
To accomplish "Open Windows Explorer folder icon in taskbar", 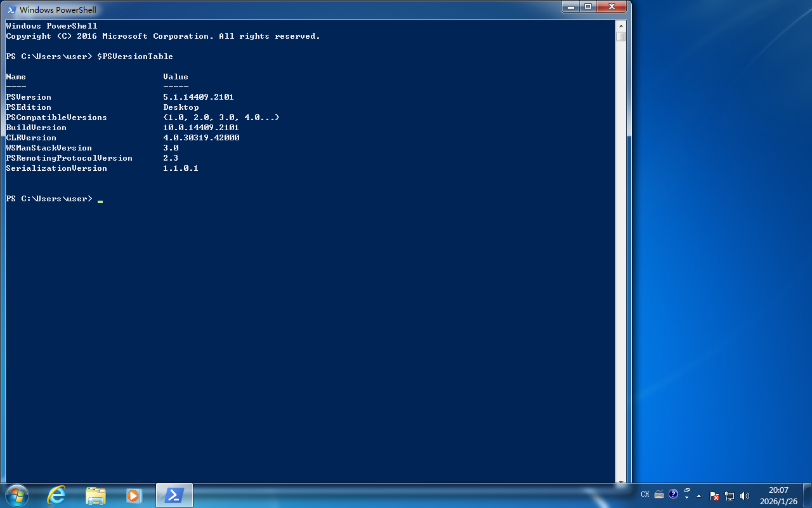I will (96, 495).
